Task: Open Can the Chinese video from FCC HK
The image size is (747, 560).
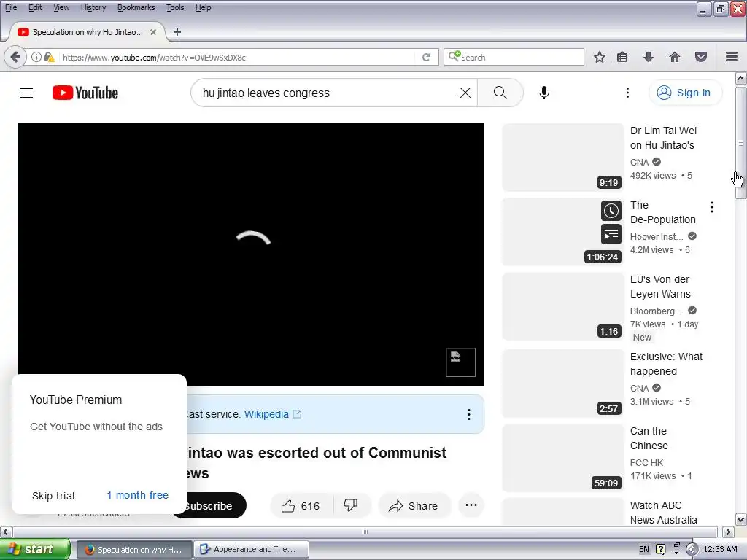Action: 649,438
